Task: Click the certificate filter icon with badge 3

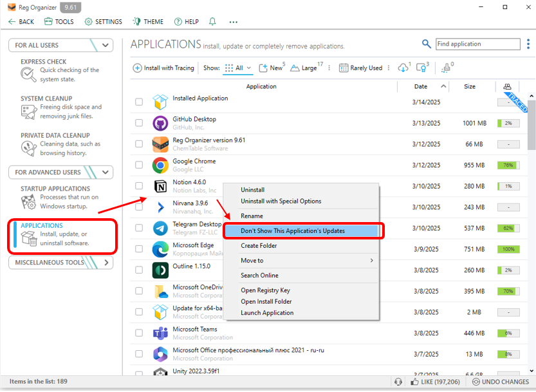Action: (x=421, y=68)
